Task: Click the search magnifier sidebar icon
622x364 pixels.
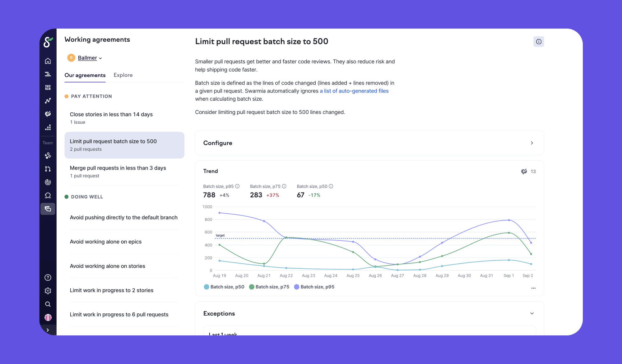Action: coord(48,304)
